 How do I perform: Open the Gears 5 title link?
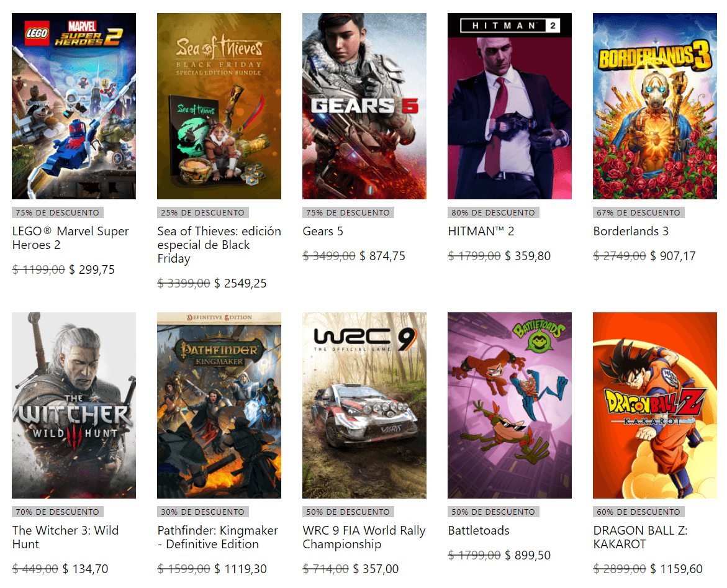[x=323, y=231]
